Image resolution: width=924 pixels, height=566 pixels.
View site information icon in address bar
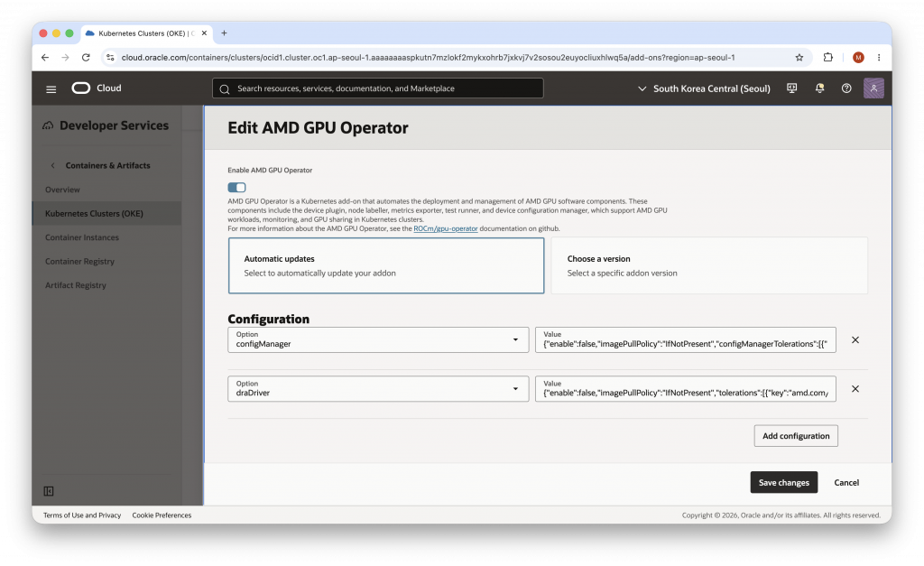pyautogui.click(x=110, y=57)
